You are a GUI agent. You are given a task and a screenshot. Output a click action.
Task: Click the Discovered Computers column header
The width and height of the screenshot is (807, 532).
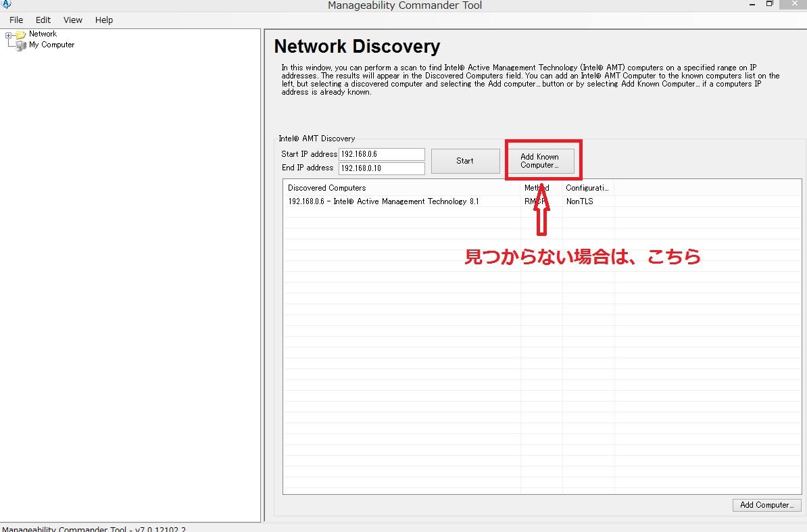(401, 188)
